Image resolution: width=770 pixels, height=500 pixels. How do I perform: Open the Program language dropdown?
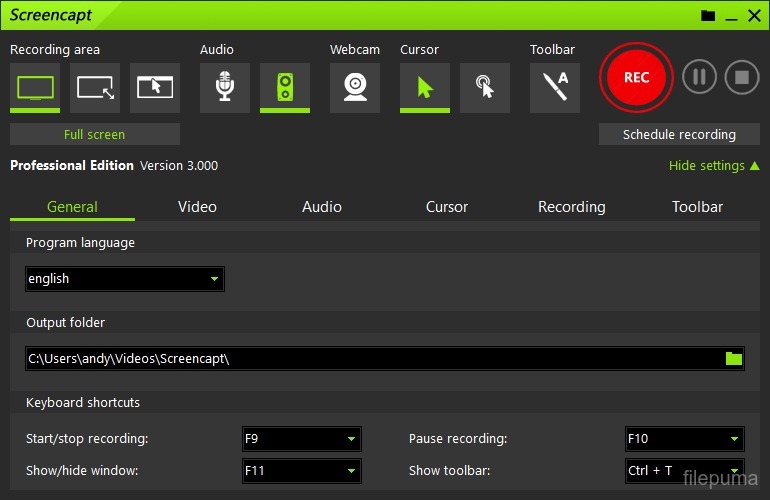point(125,279)
